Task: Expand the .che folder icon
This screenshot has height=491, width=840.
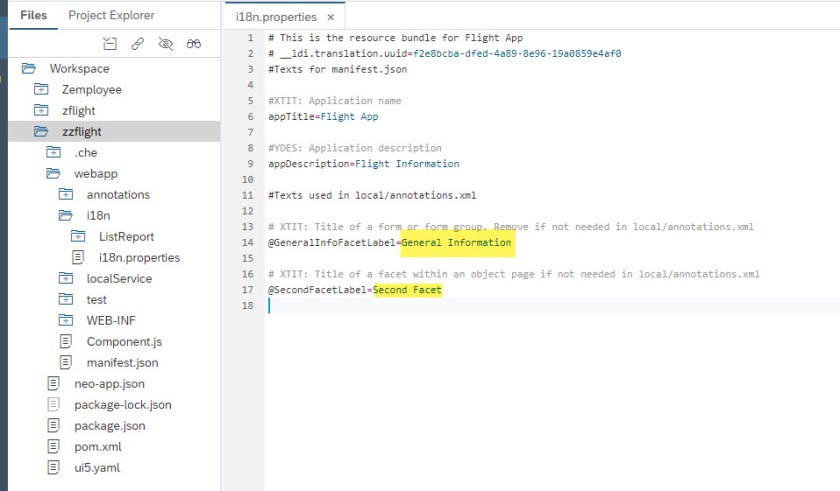Action: [x=53, y=152]
